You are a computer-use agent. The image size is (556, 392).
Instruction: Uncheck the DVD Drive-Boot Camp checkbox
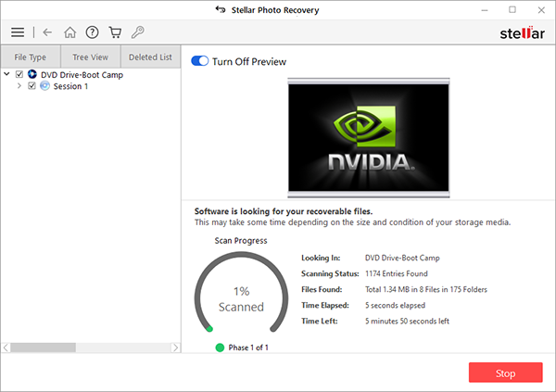coord(19,74)
